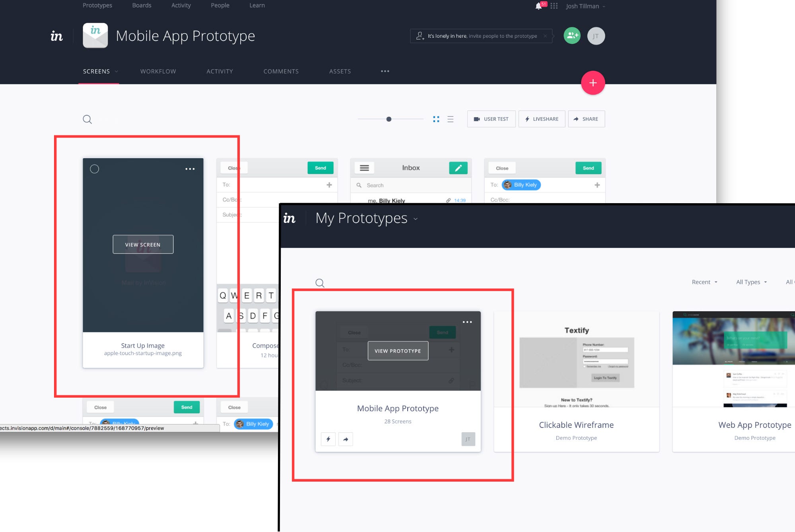Open Mobile App Prototype card three-dot menu

(467, 322)
